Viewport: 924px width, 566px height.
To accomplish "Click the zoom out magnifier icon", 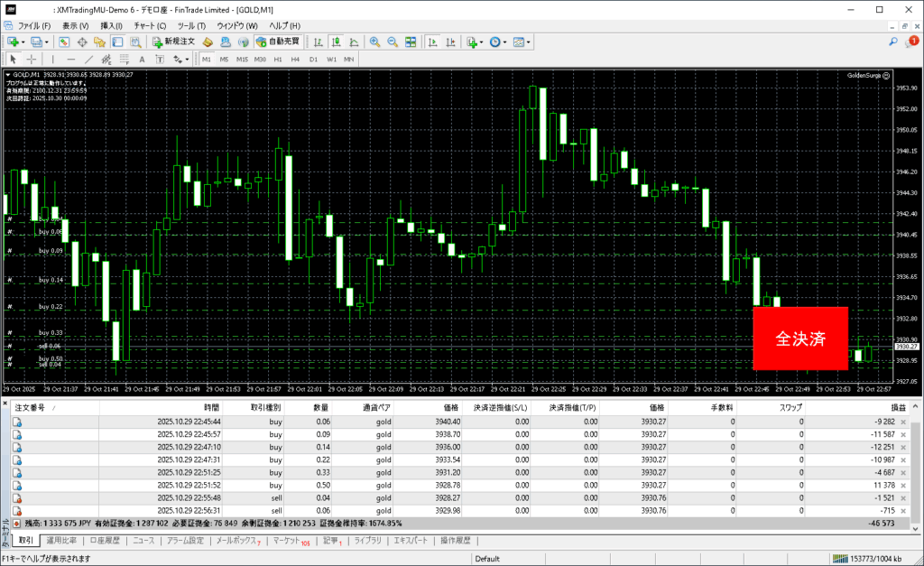I will pos(393,42).
